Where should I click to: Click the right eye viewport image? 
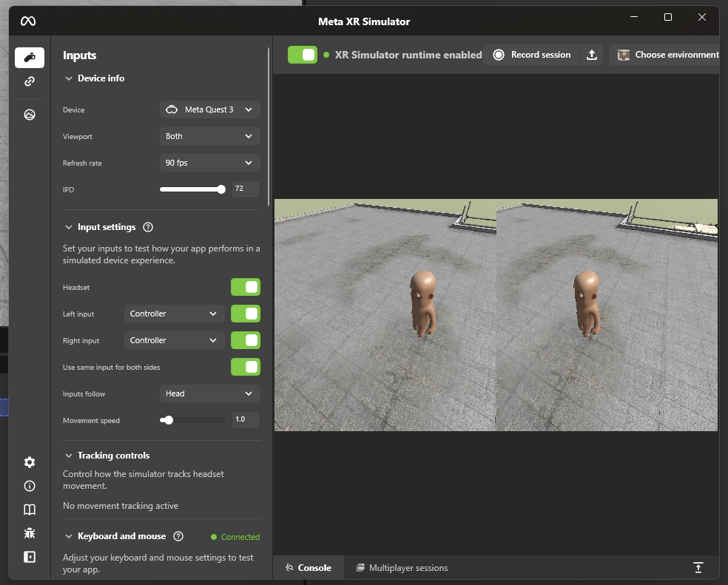point(607,315)
